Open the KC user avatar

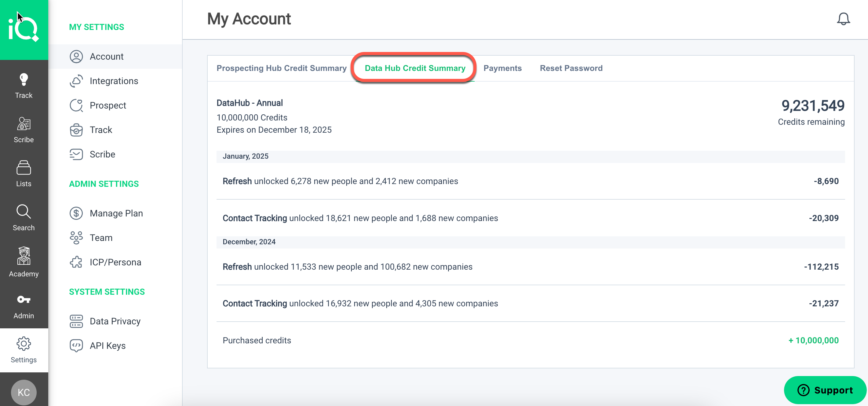point(24,392)
